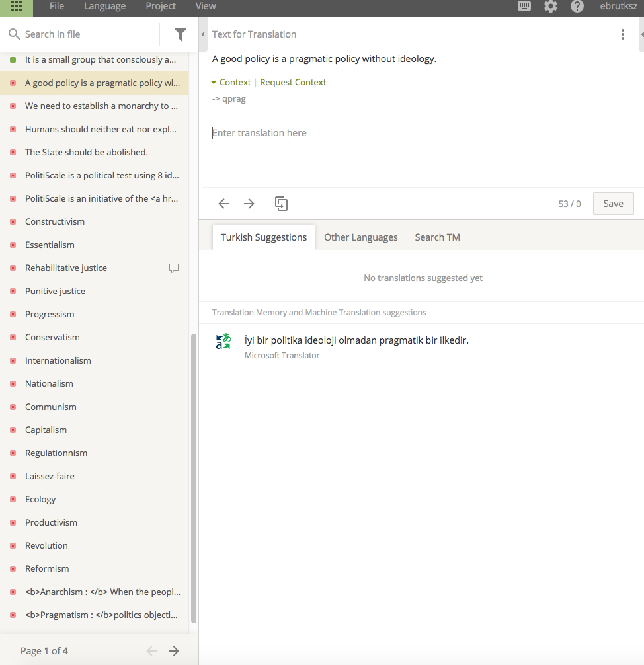Select the Conservatism string
The image size is (644, 665).
pyautogui.click(x=94, y=337)
